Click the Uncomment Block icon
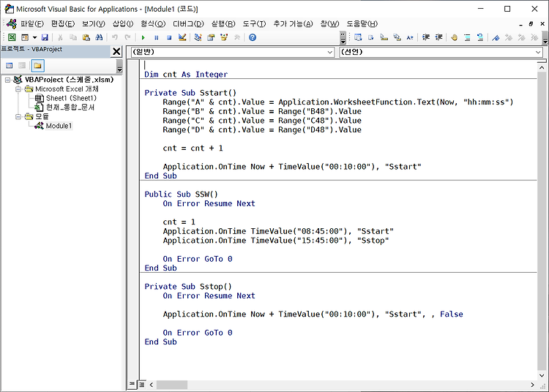 click(x=480, y=37)
